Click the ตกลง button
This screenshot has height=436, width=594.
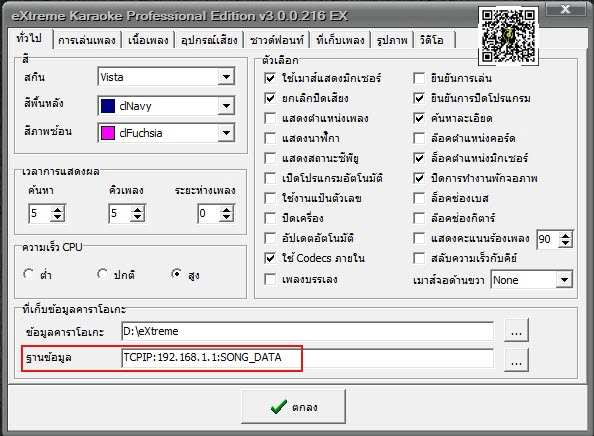click(x=294, y=406)
